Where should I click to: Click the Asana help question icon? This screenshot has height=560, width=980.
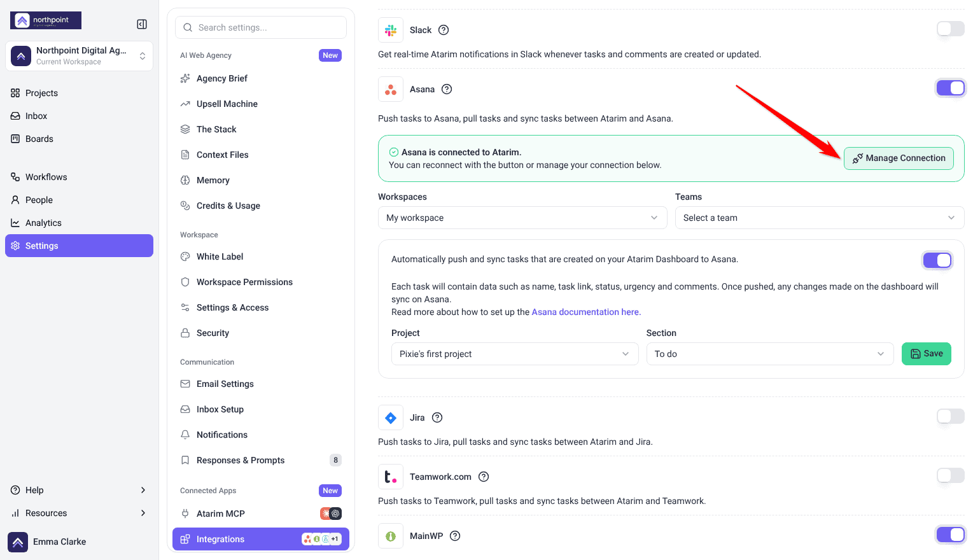[x=447, y=89]
